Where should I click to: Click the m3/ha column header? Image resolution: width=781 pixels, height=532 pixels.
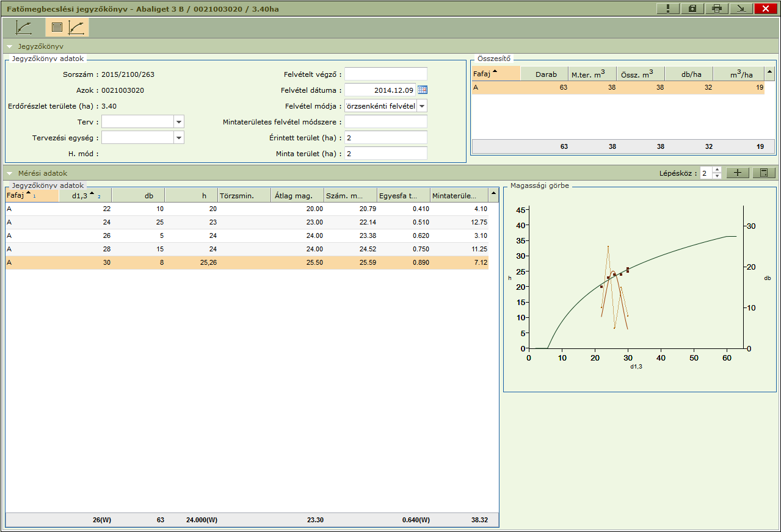pos(739,74)
